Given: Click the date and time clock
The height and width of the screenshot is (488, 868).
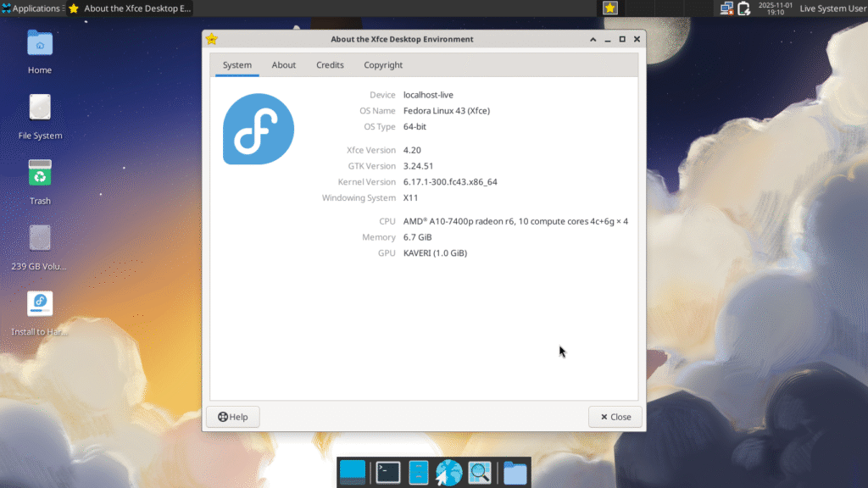Looking at the screenshot, I should [775, 8].
